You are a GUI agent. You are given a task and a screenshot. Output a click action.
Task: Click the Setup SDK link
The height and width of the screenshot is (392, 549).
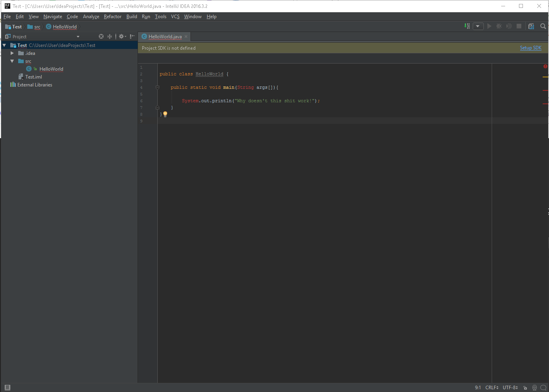tap(530, 48)
